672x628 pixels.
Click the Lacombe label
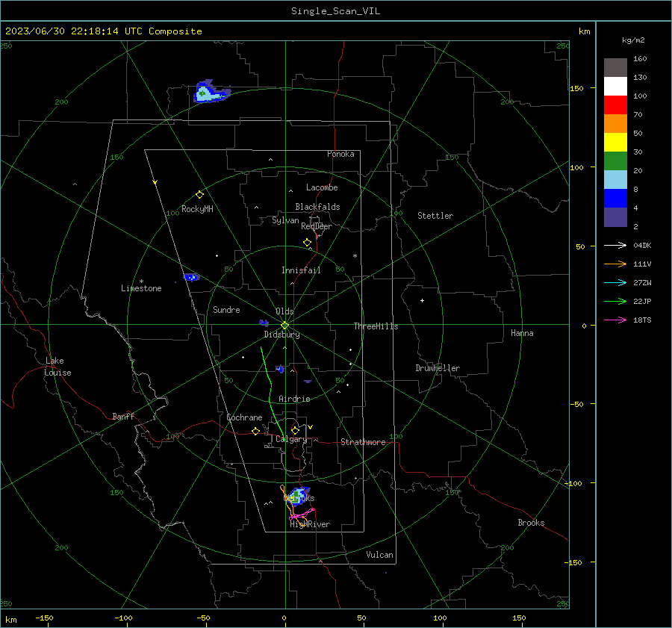point(322,187)
